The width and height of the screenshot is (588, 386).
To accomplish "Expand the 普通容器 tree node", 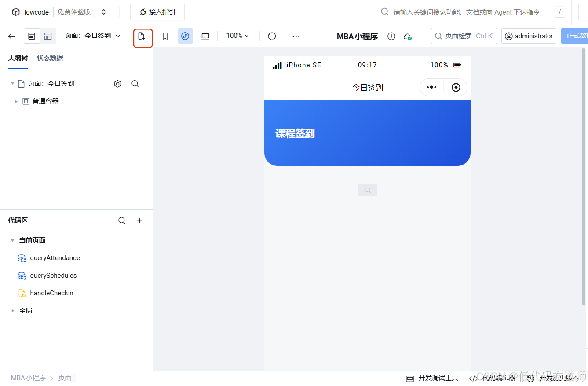I will [x=16, y=101].
